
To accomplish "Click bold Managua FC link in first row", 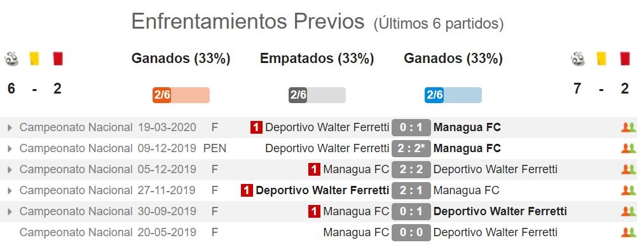I will 467,127.
